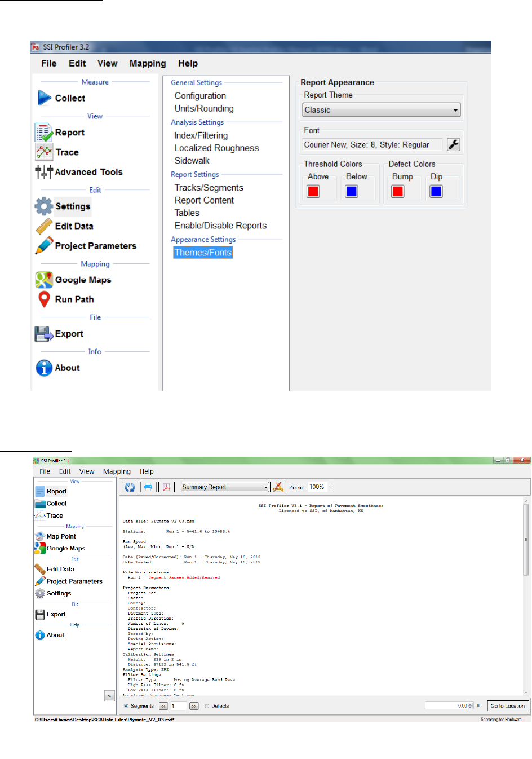This screenshot has width=532, height=759.
Task: Open the Summary Report type dropdown
Action: pos(225,487)
